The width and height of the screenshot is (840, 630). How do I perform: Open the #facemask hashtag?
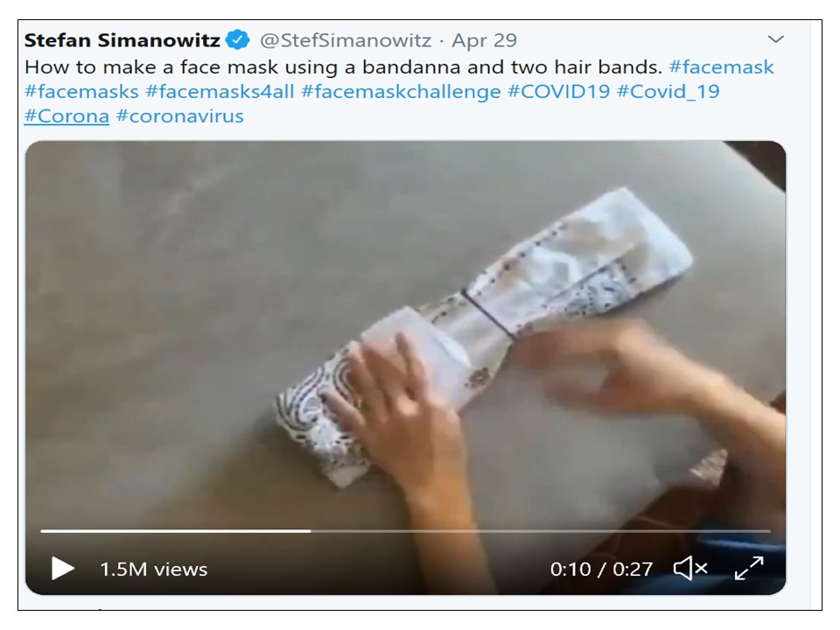pyautogui.click(x=721, y=67)
